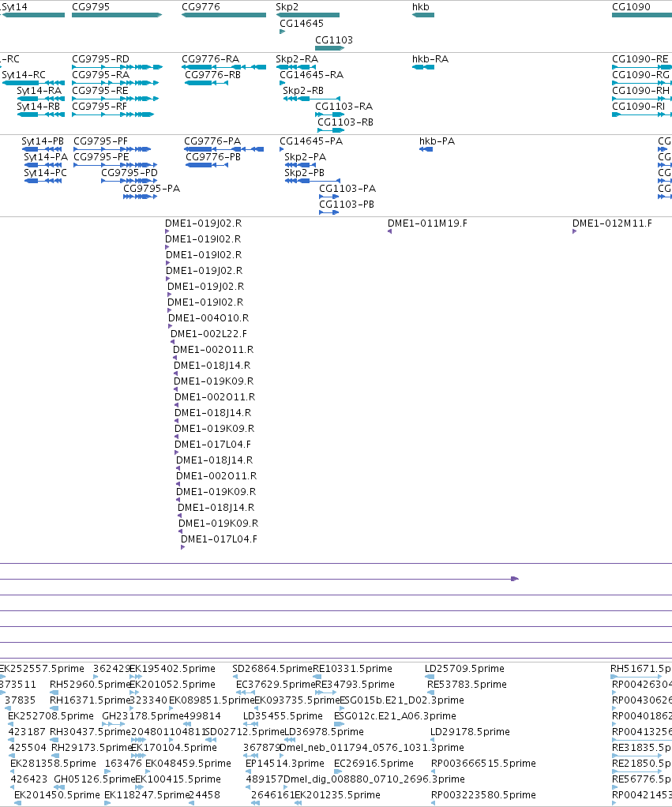Open EST EK252708.5prime
672x807 pixels.
51,716
